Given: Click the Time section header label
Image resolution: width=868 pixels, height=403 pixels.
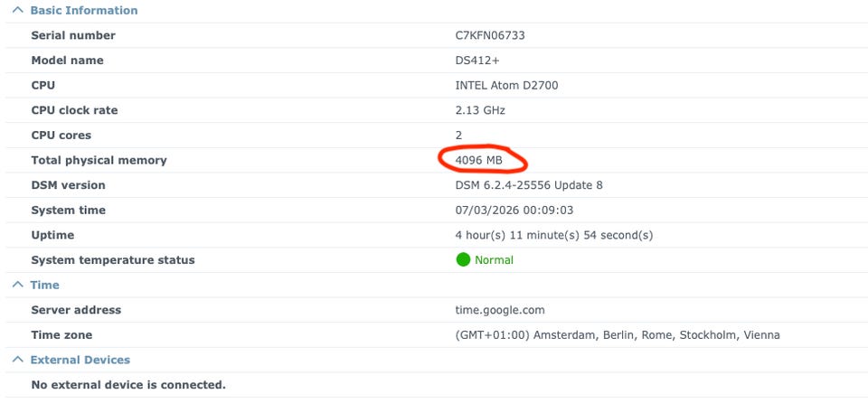Looking at the screenshot, I should [44, 285].
